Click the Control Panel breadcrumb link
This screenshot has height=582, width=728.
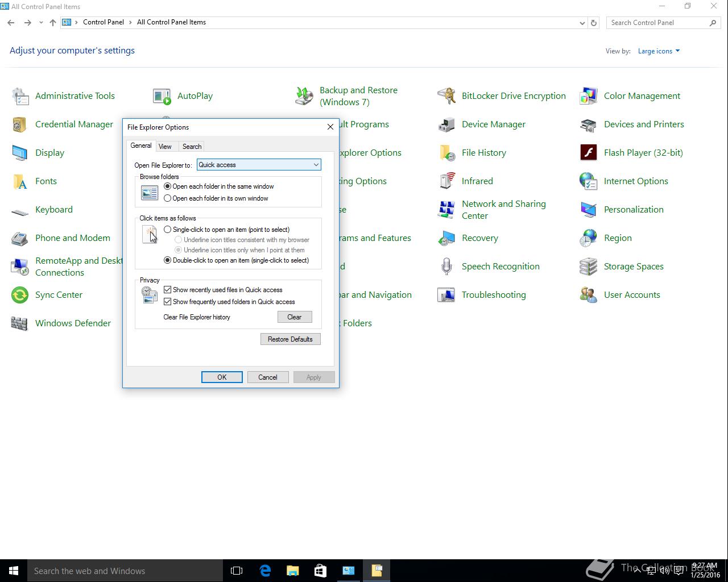pyautogui.click(x=104, y=22)
